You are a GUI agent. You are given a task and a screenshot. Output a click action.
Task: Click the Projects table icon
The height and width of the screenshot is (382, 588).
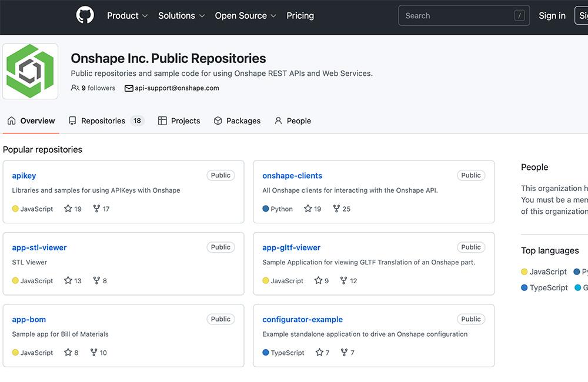pyautogui.click(x=162, y=120)
